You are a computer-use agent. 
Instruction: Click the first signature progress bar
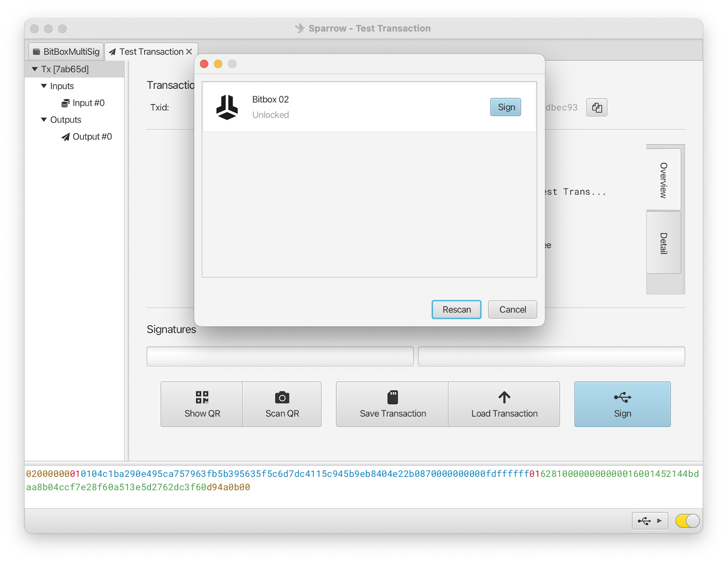point(280,356)
